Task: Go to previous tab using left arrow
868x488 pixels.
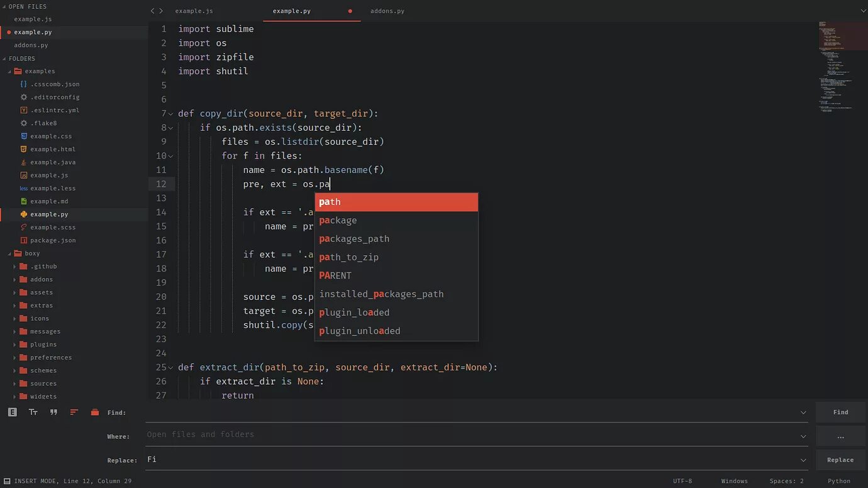Action: (152, 11)
